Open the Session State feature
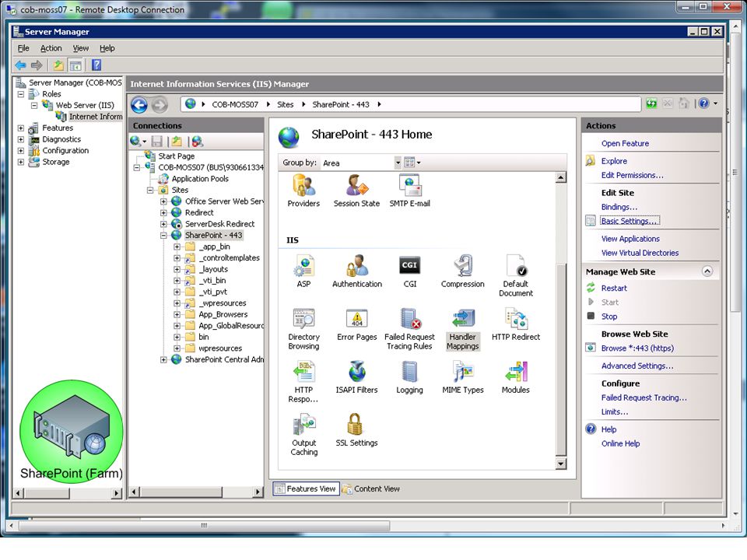This screenshot has width=747, height=560. [356, 191]
